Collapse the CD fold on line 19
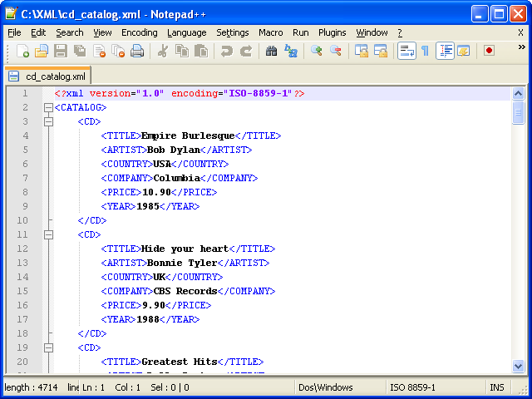This screenshot has width=532, height=399. pyautogui.click(x=48, y=347)
